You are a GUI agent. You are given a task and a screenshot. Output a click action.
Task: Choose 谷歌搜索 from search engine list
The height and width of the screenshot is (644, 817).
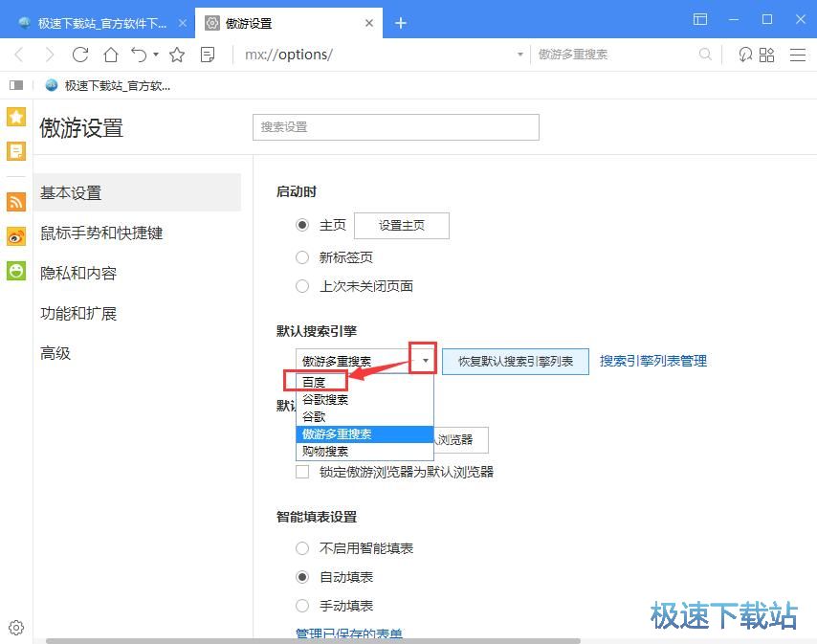[x=364, y=400]
